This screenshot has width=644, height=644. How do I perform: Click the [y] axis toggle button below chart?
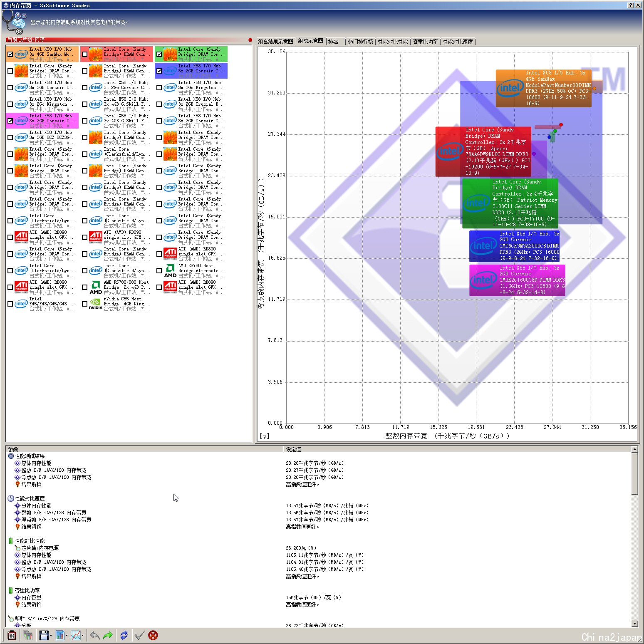[x=265, y=436]
